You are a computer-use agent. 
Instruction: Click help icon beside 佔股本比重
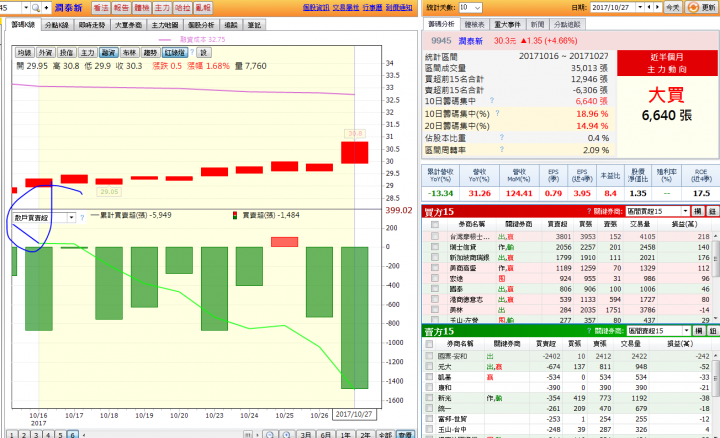[x=502, y=137]
